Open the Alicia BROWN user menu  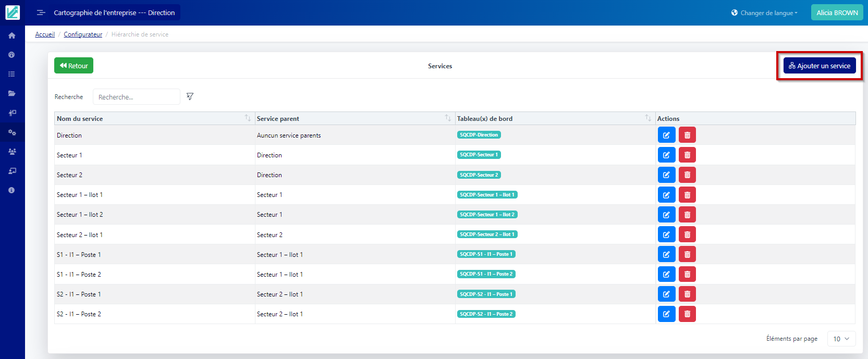(837, 13)
